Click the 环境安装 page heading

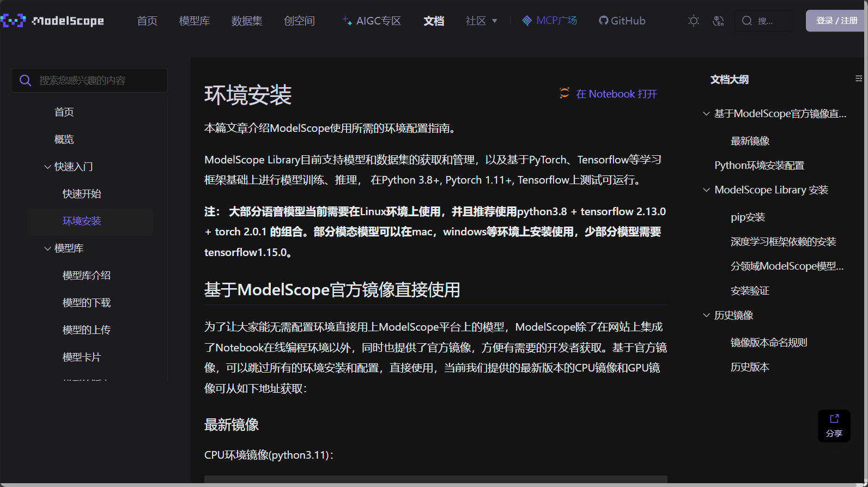pyautogui.click(x=248, y=95)
